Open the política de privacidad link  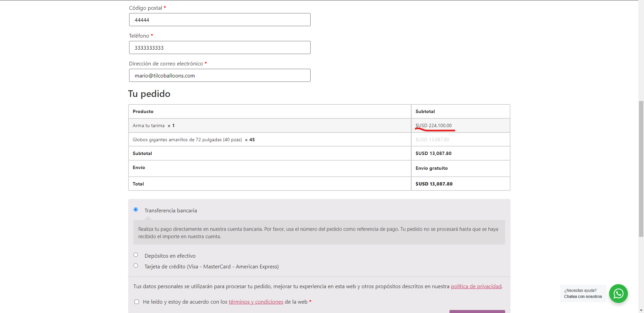coord(476,286)
